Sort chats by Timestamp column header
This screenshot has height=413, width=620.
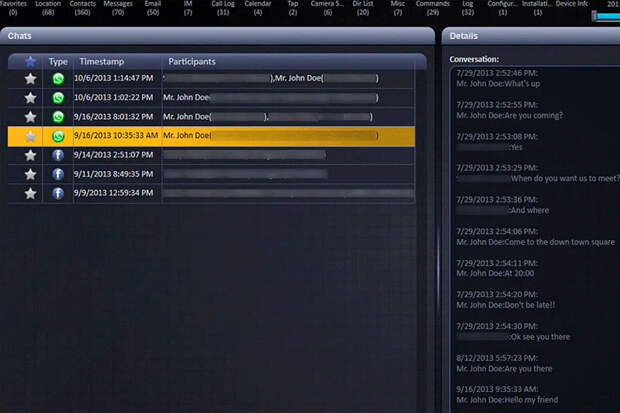coord(102,61)
